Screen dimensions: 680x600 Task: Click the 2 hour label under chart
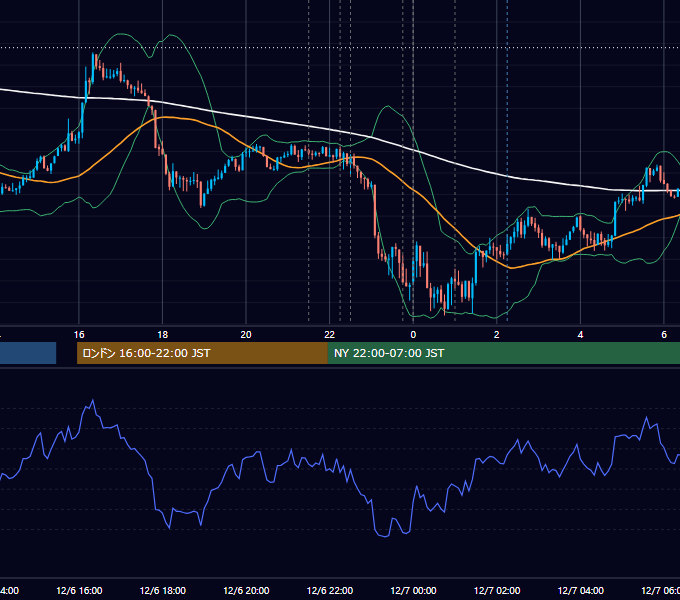tap(497, 335)
